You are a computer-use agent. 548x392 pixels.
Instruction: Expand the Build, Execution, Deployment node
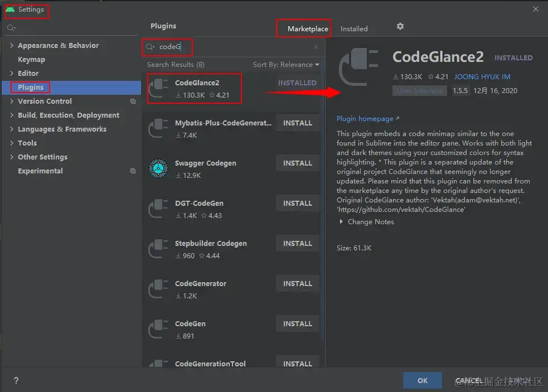[x=12, y=115]
